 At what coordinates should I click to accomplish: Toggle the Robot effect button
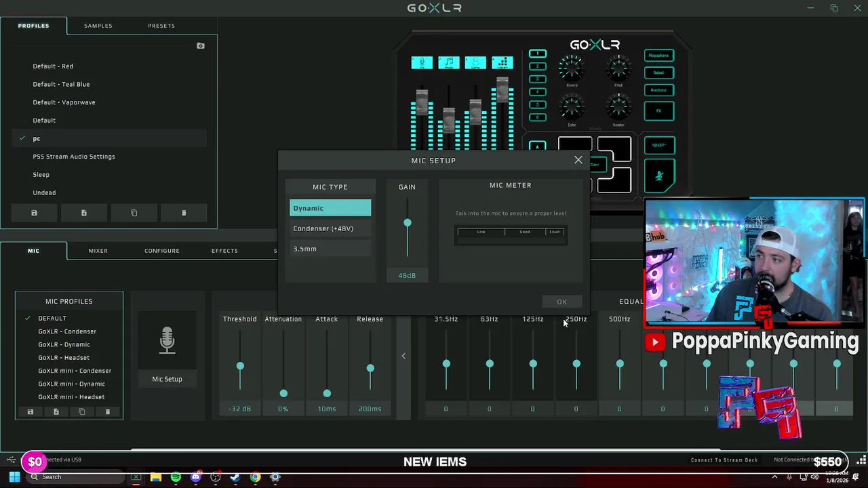[659, 73]
